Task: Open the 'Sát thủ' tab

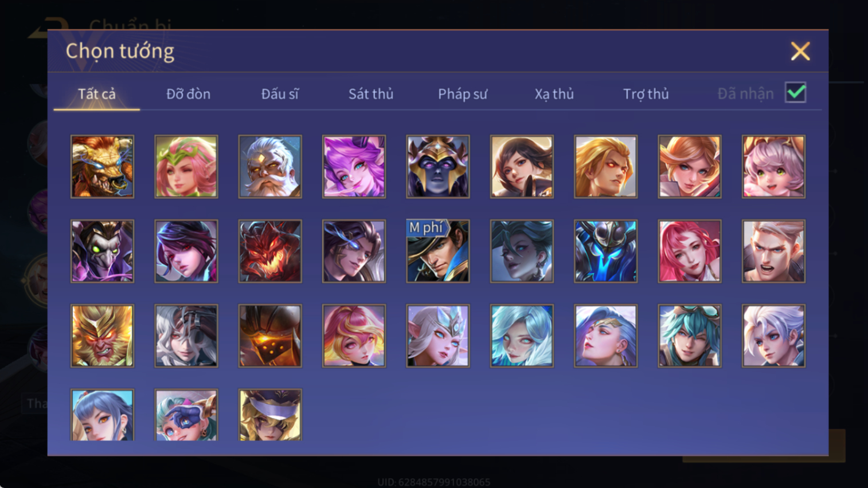Action: tap(371, 94)
